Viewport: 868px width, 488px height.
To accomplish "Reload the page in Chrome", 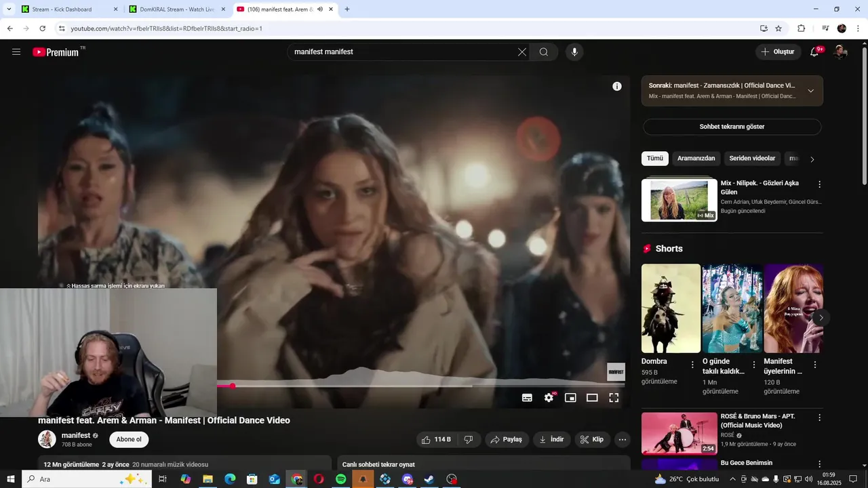I will [x=42, y=28].
